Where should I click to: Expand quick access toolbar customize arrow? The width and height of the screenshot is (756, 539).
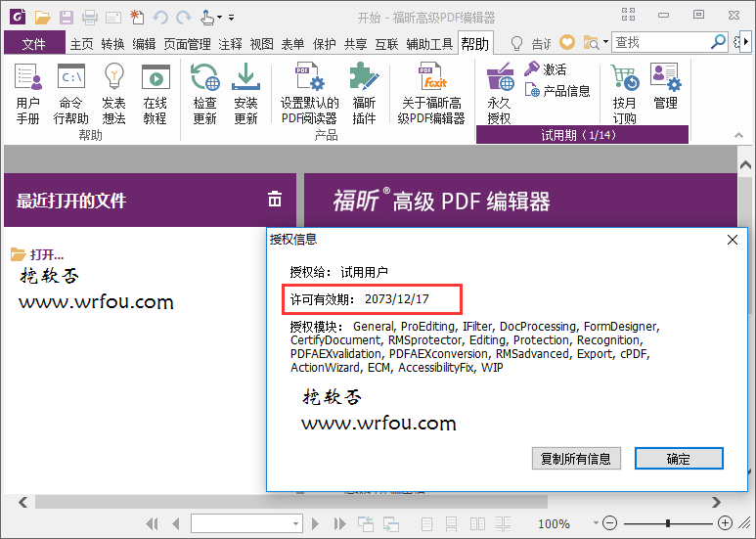(x=231, y=18)
